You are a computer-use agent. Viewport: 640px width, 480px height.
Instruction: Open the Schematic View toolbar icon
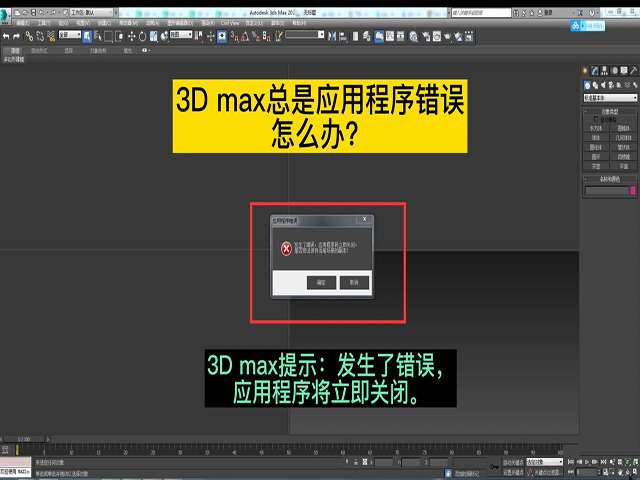pyautogui.click(x=401, y=37)
